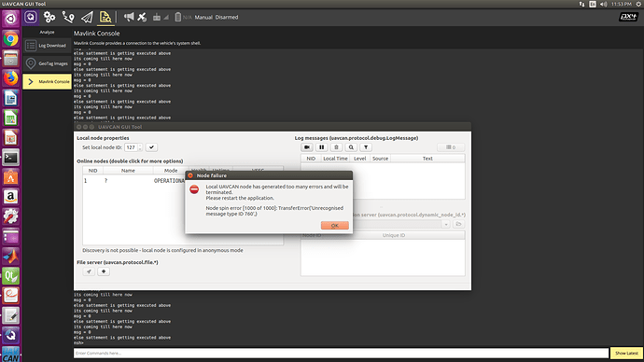The width and height of the screenshot is (644, 362).
Task: Open UAVCAN GUI Tool CAN dock icon
Action: click(10, 355)
